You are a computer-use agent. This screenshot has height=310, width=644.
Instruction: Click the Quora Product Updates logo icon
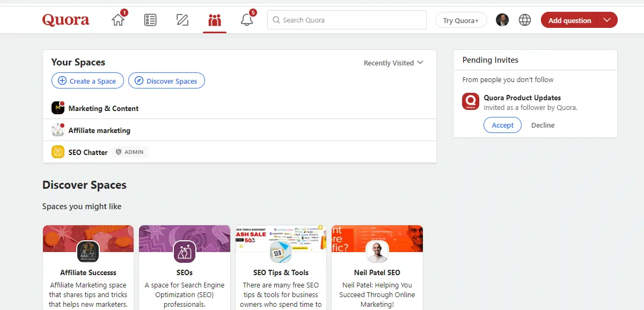[x=471, y=101]
